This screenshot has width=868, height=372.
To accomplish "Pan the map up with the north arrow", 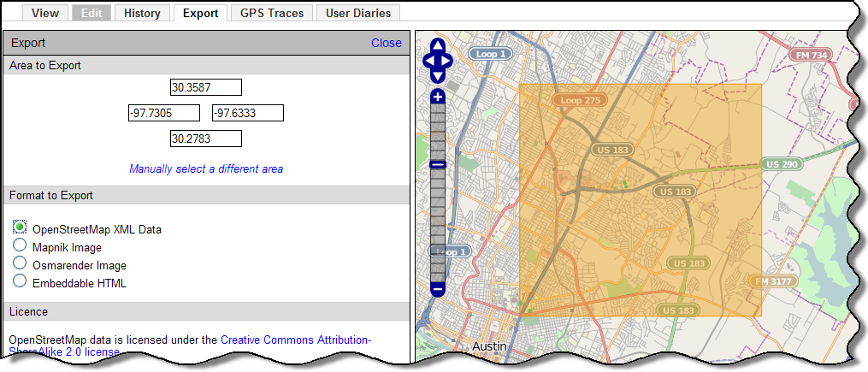I will coord(437,46).
